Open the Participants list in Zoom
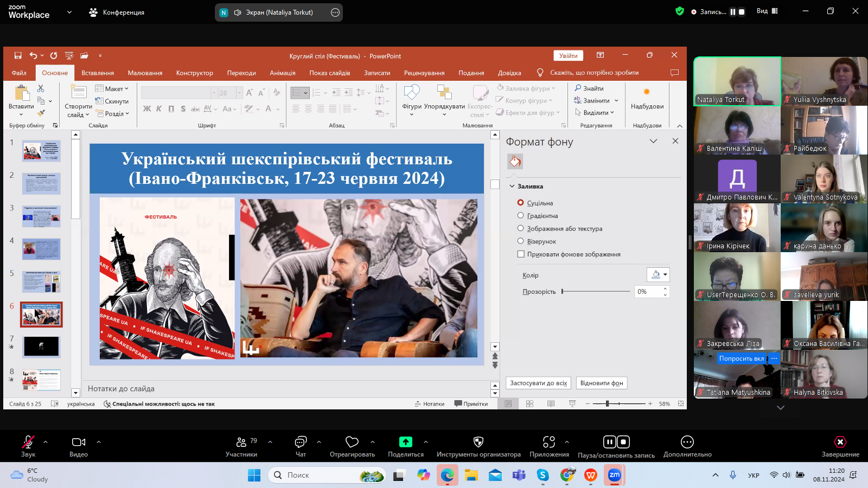868x488 pixels. pyautogui.click(x=241, y=442)
